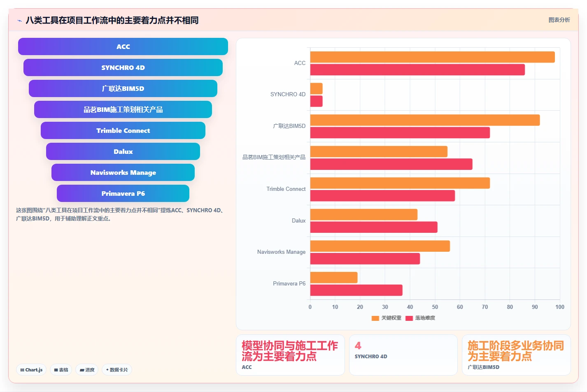This screenshot has height=392, width=587.
Task: Click the ACC axis label in chart
Action: (300, 63)
